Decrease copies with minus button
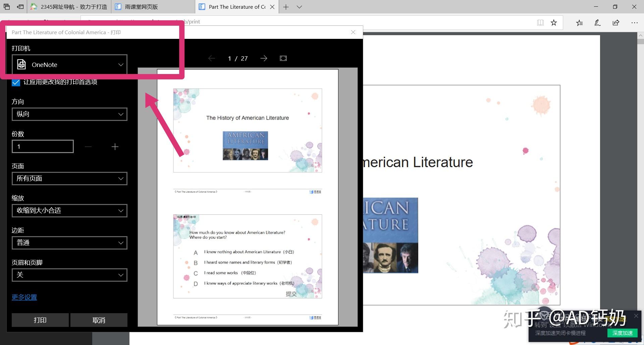The height and width of the screenshot is (345, 644). [x=88, y=147]
